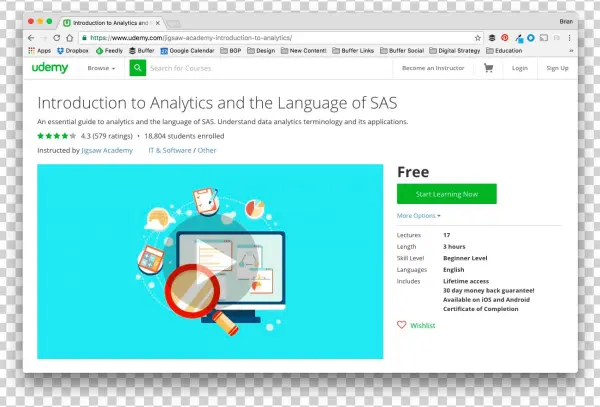The image size is (600, 407).
Task: Go back with the browser back arrow
Action: coord(31,38)
